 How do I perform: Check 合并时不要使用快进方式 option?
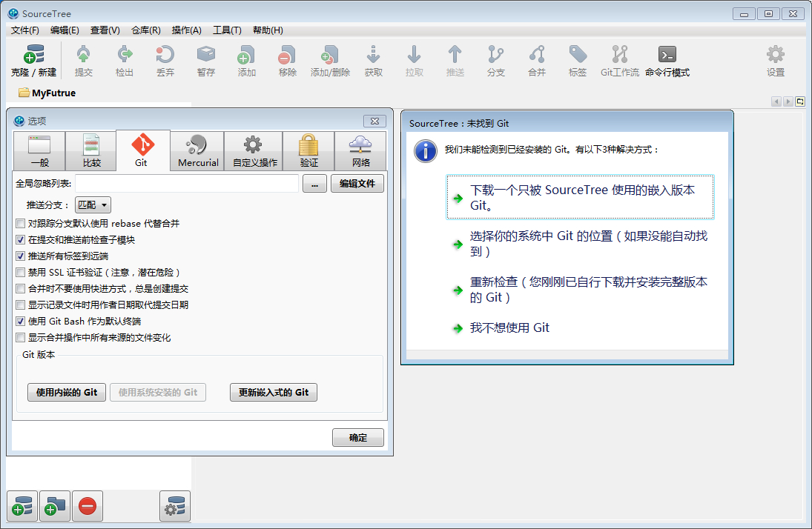pyautogui.click(x=20, y=288)
